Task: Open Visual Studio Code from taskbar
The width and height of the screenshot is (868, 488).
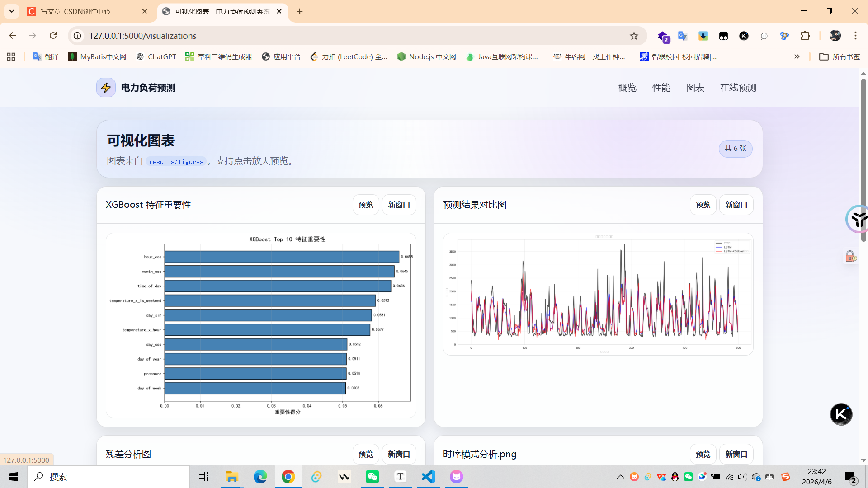Action: (x=428, y=477)
